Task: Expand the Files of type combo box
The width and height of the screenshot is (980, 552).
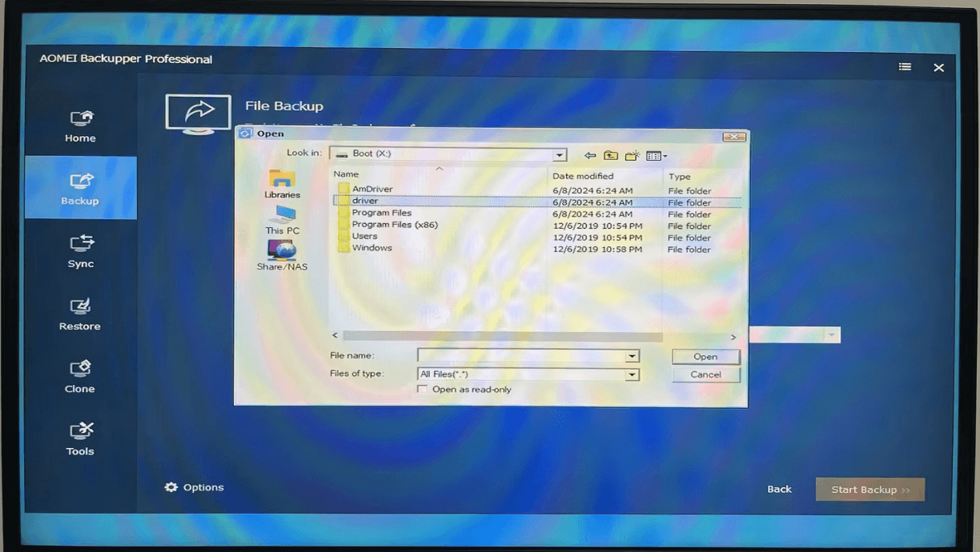Action: (632, 374)
